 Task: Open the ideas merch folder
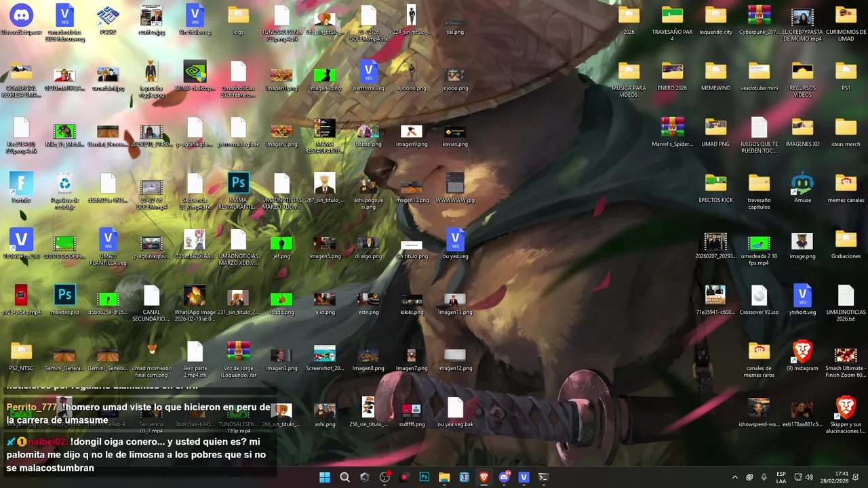click(846, 132)
